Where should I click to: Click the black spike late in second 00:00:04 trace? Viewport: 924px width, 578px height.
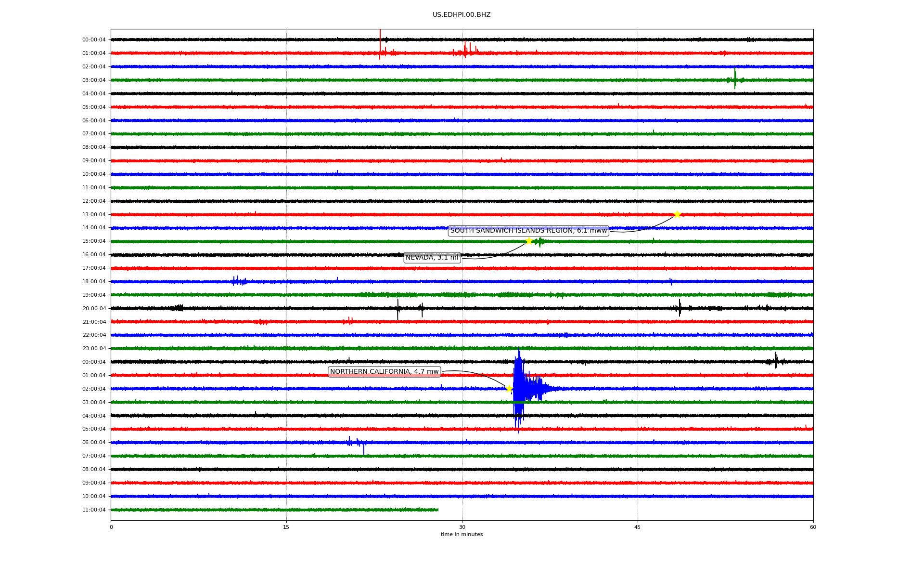(x=776, y=360)
